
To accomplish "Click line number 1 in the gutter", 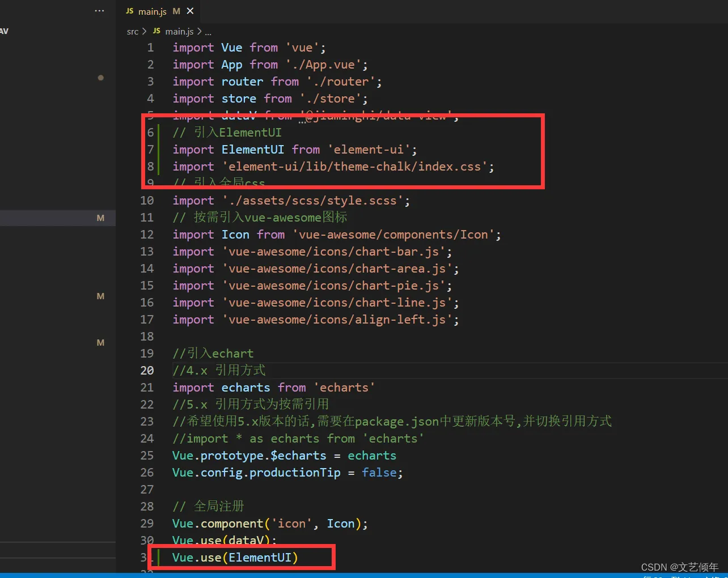I will tap(150, 48).
